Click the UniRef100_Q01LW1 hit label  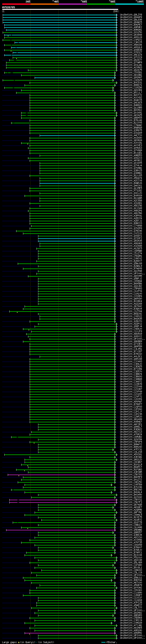coord(131,65)
